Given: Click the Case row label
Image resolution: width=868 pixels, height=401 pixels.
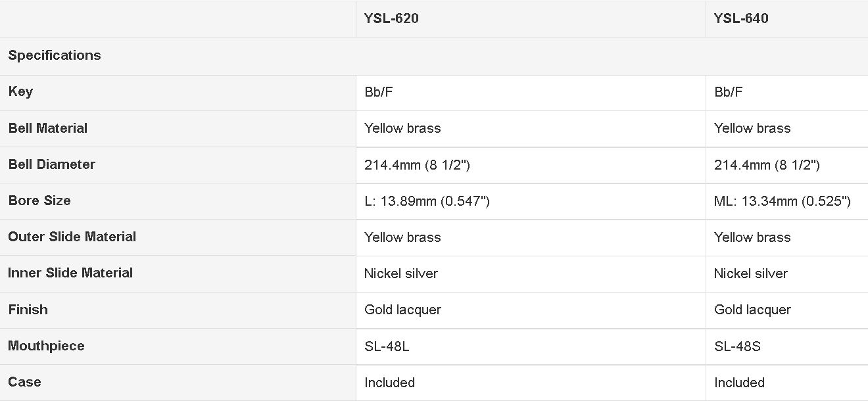Looking at the screenshot, I should coord(24,382).
